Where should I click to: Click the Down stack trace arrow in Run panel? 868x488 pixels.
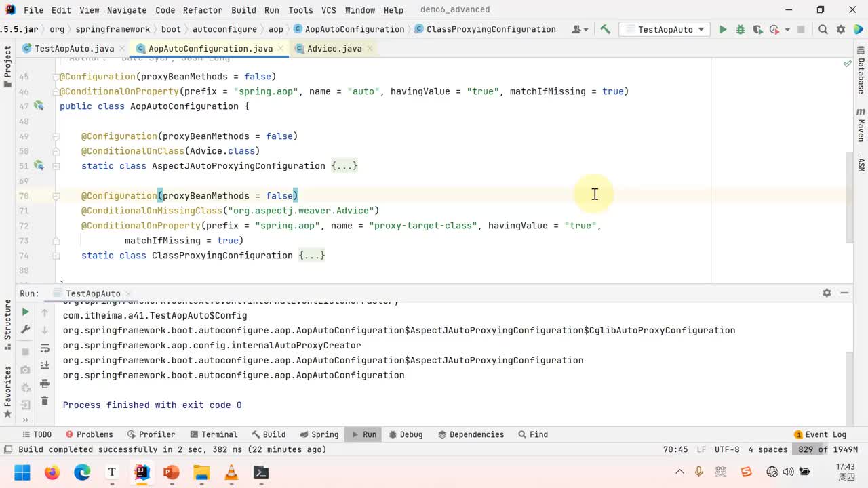45,330
